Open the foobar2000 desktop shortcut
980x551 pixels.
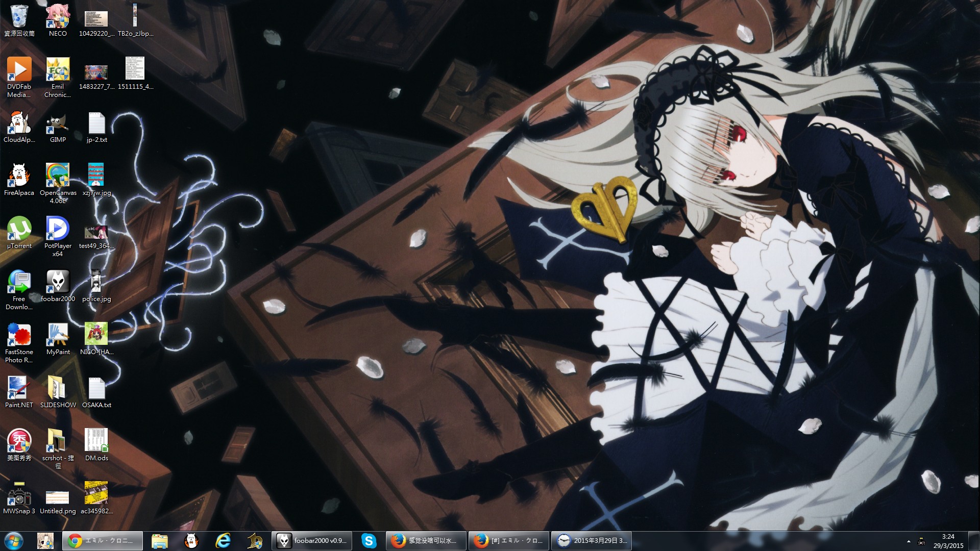pos(58,284)
